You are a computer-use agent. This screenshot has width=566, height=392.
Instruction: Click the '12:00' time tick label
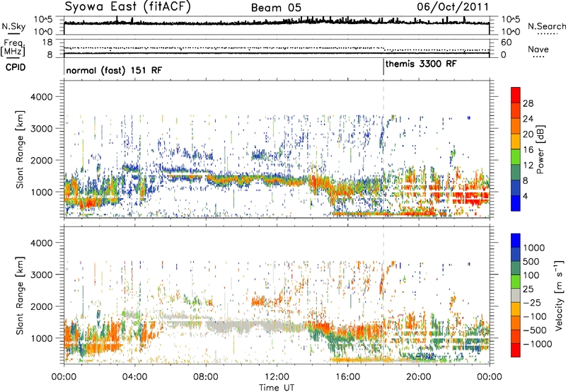(277, 377)
